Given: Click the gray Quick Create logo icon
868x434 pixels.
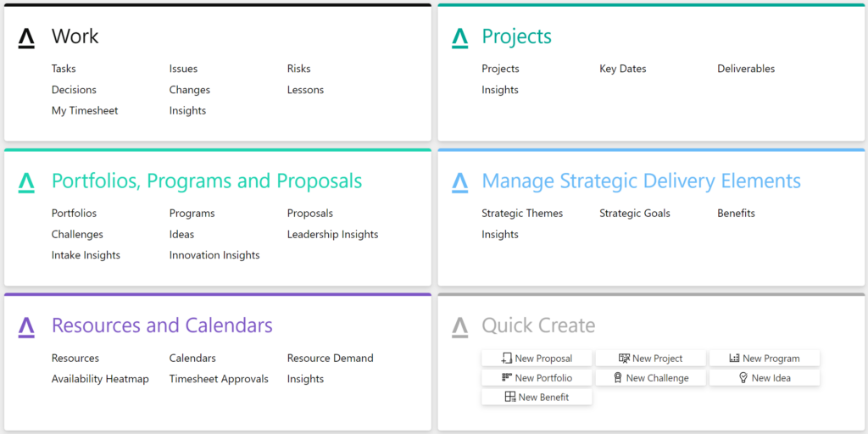Looking at the screenshot, I should pyautogui.click(x=459, y=327).
